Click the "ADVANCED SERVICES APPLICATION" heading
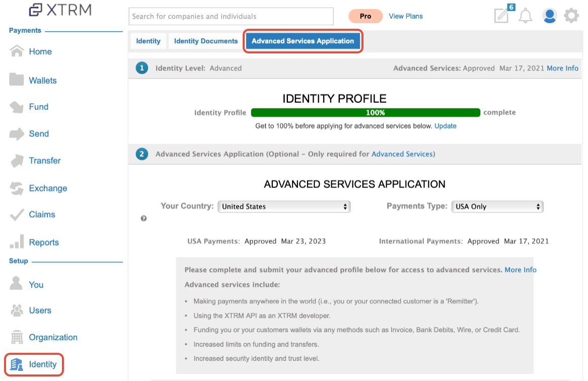The height and width of the screenshot is (381, 588). (x=354, y=184)
